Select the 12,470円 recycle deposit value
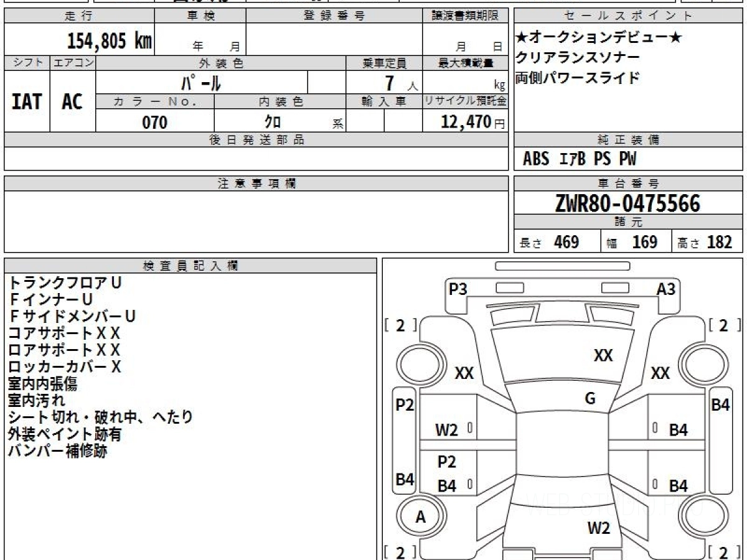Viewport: 747px width, 560px height. coord(473,122)
